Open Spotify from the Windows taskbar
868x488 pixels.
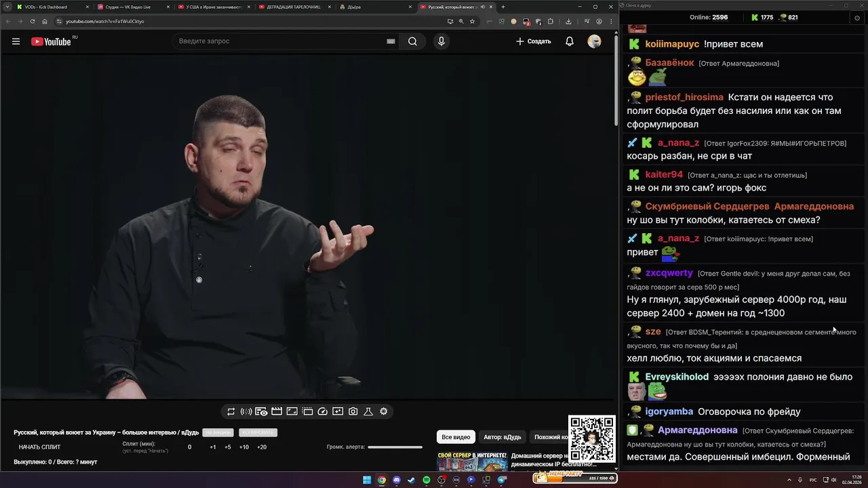(427, 480)
